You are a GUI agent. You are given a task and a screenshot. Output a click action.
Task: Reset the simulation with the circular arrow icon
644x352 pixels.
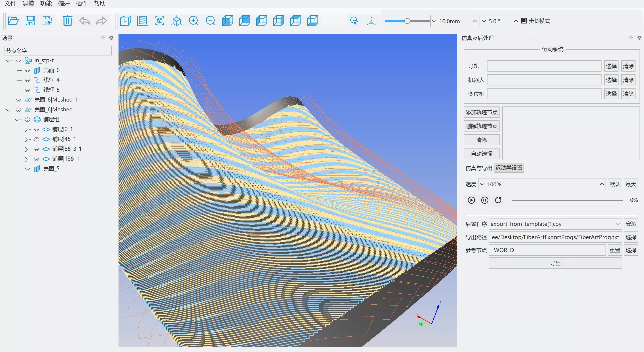click(x=498, y=200)
